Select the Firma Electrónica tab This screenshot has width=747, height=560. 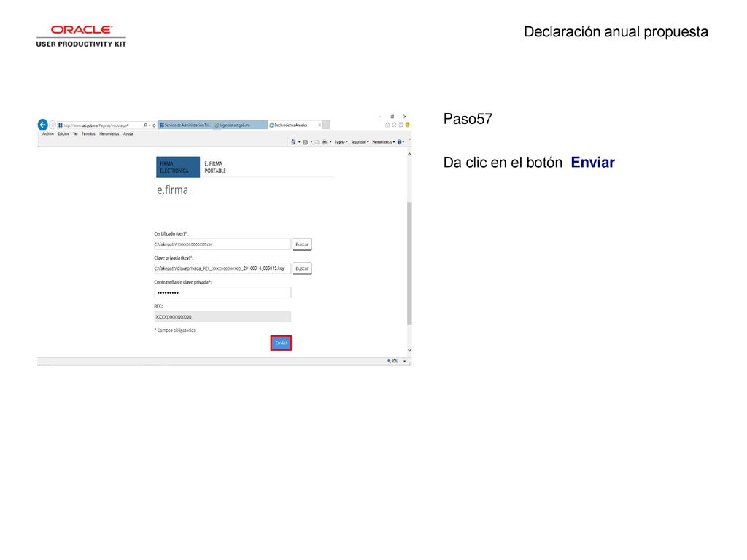click(178, 167)
